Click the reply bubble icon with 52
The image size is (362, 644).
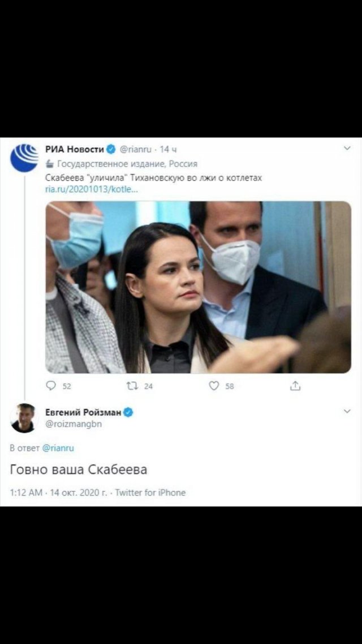point(51,386)
